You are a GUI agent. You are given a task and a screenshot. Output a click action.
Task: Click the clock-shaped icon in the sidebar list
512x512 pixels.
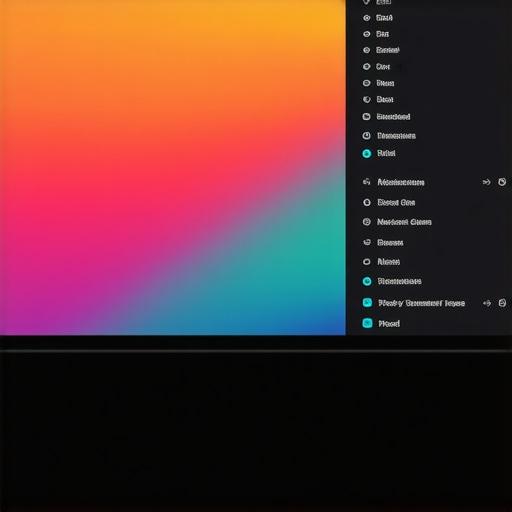tap(366, 136)
